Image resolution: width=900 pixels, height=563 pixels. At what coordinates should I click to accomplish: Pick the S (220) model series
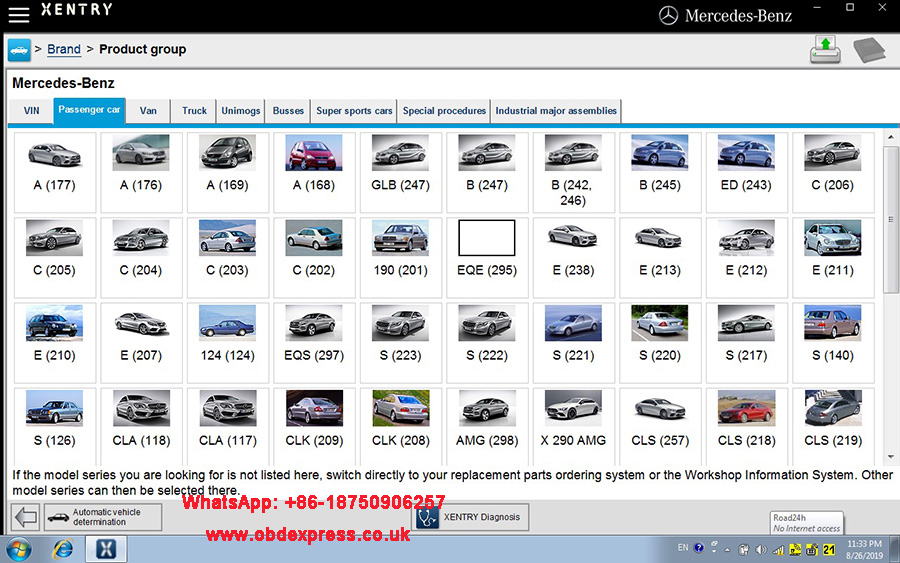coord(660,343)
